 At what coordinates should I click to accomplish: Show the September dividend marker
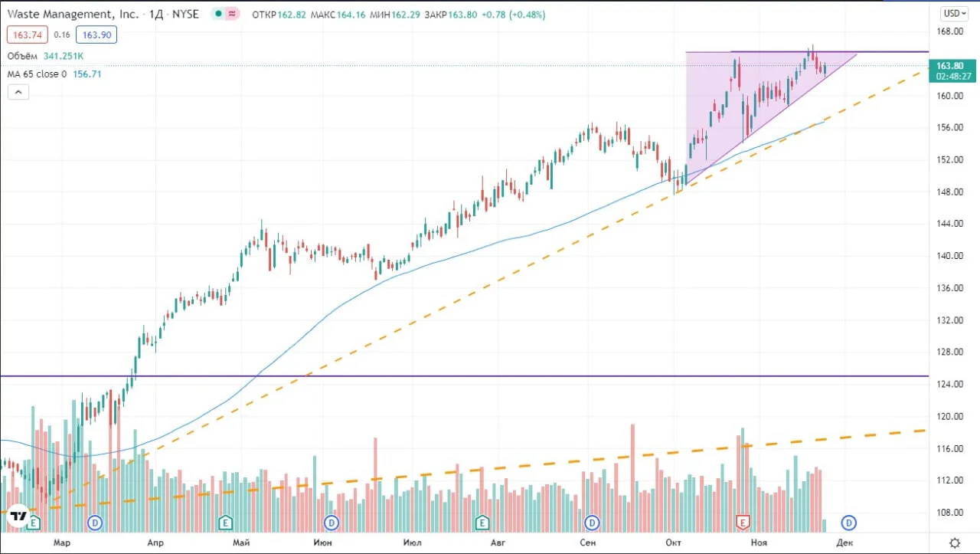[x=592, y=523]
